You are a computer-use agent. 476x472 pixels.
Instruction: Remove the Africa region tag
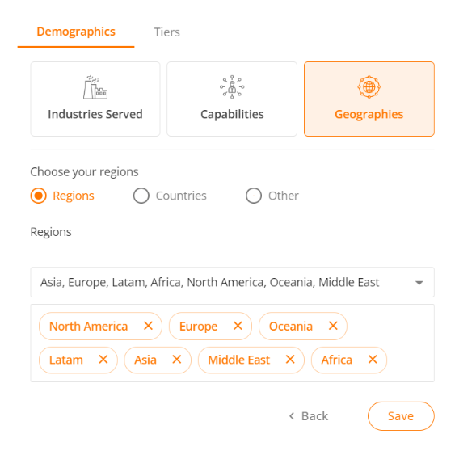tap(373, 360)
